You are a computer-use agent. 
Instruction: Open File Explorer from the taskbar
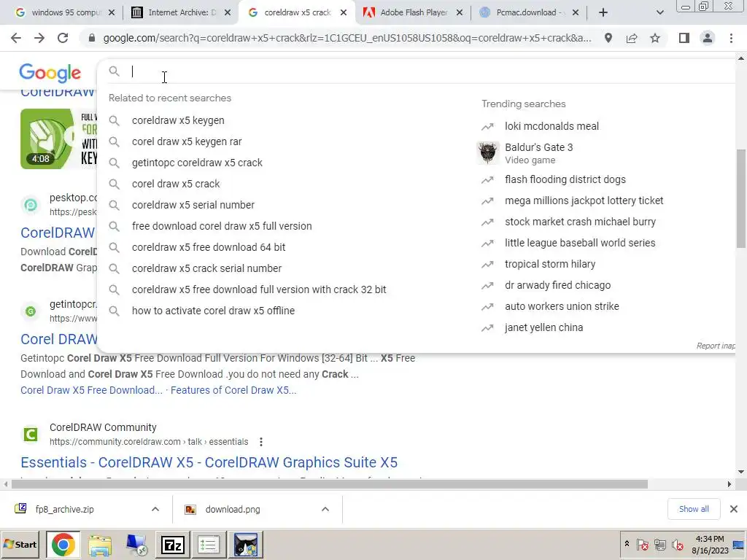click(x=99, y=544)
